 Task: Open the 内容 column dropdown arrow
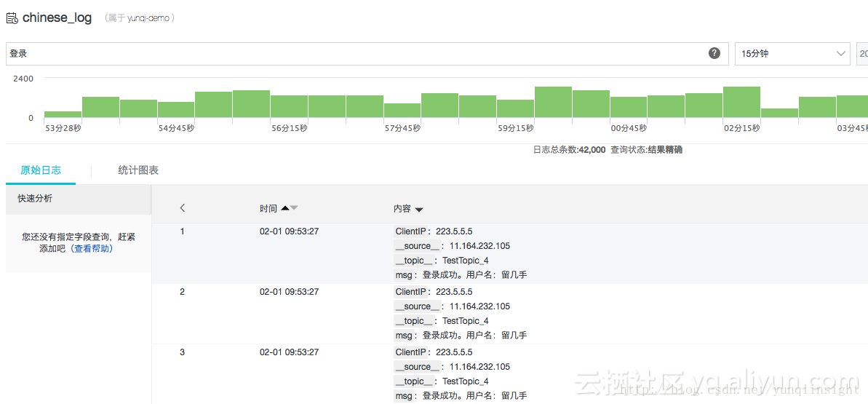click(419, 210)
